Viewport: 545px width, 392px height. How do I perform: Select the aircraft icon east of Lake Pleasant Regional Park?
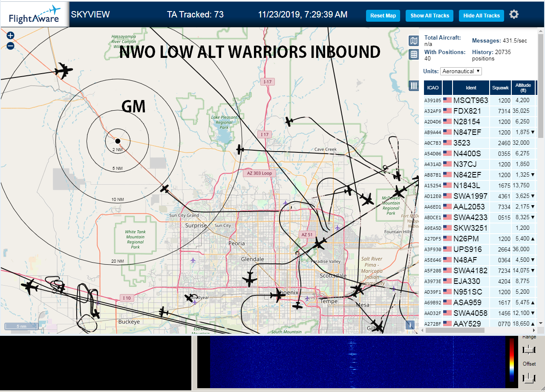(290, 122)
